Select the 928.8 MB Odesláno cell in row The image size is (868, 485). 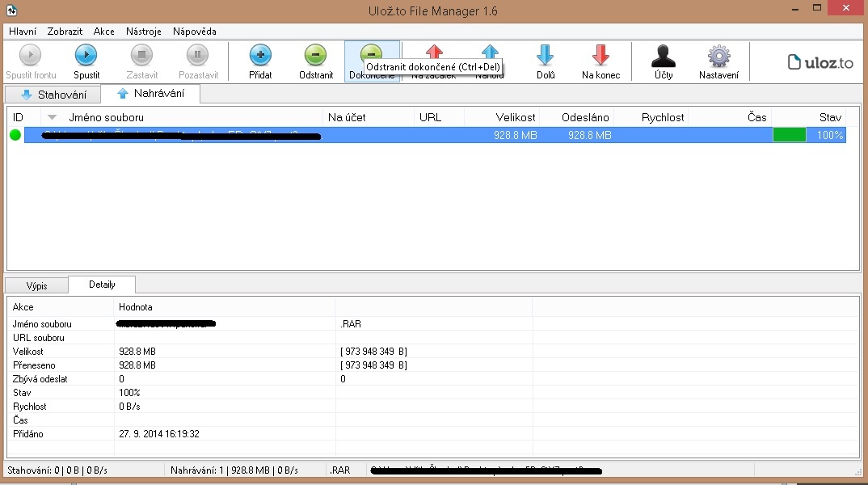[x=589, y=135]
